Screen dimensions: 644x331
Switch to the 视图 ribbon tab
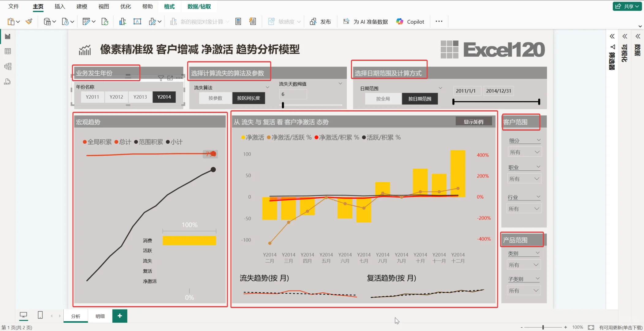(103, 6)
